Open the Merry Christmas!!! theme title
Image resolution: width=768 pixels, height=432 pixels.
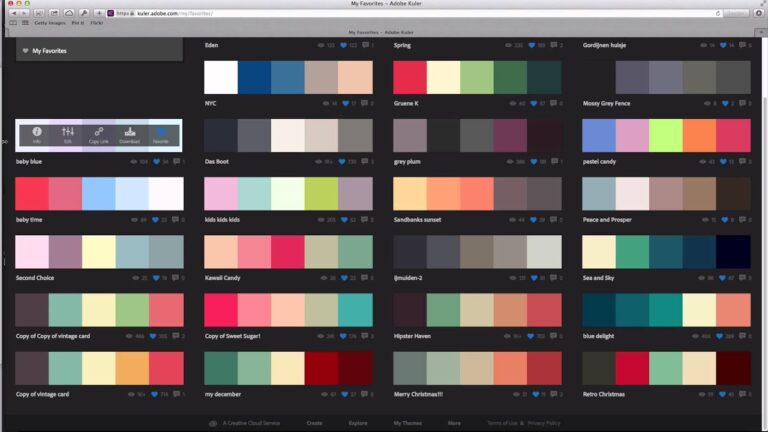coord(418,394)
